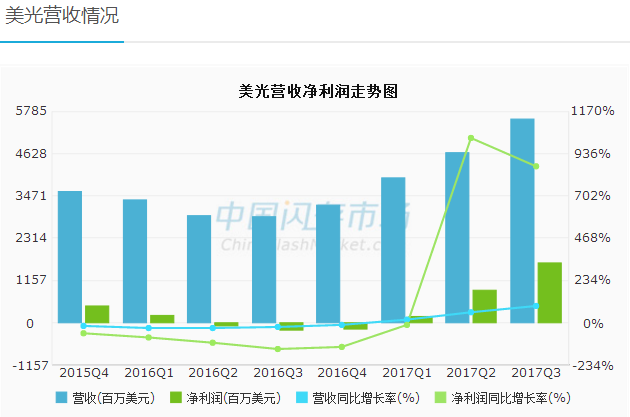Click the 2016Q1 green net profit bar

click(x=162, y=319)
